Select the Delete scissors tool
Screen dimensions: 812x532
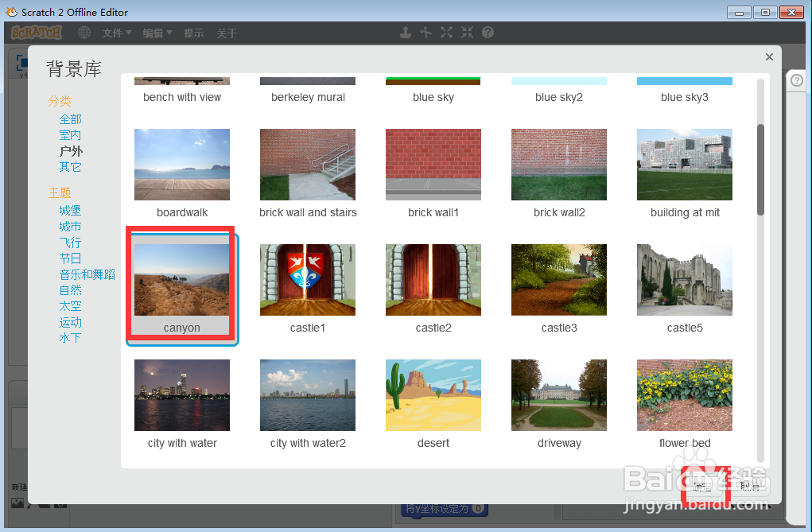click(x=425, y=33)
